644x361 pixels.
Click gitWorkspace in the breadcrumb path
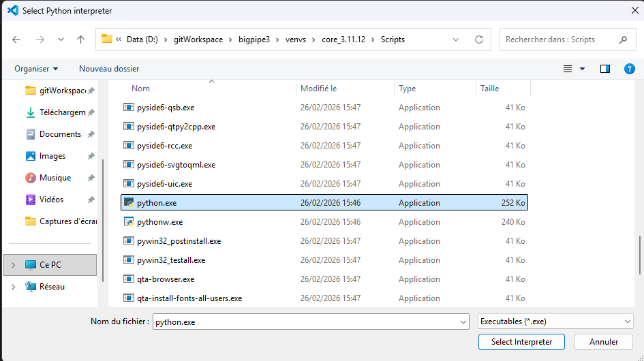tap(198, 40)
